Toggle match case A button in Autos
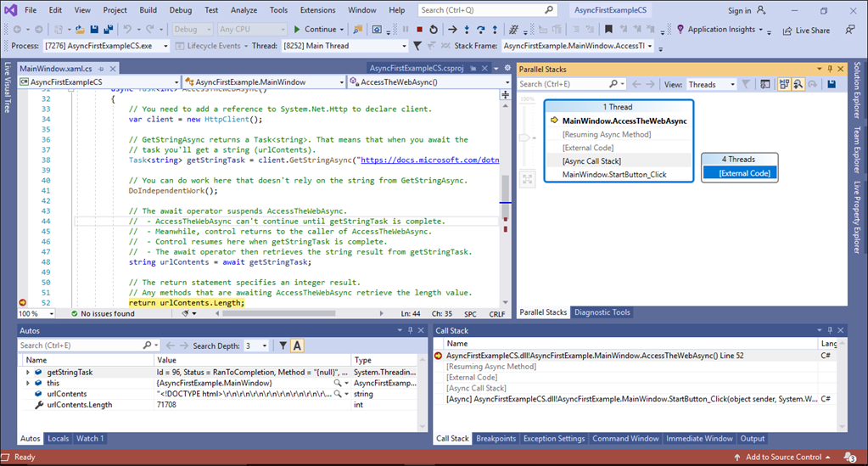The image size is (868, 466). click(297, 345)
